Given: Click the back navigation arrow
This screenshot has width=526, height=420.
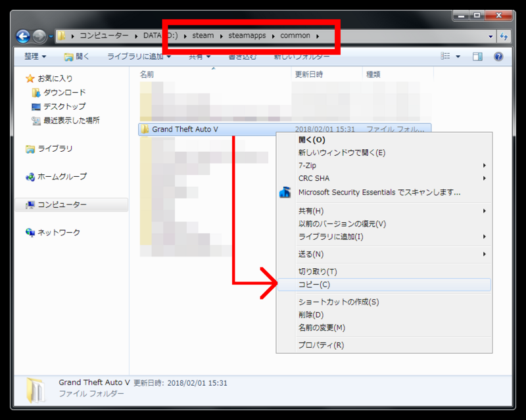Looking at the screenshot, I should tap(21, 36).
